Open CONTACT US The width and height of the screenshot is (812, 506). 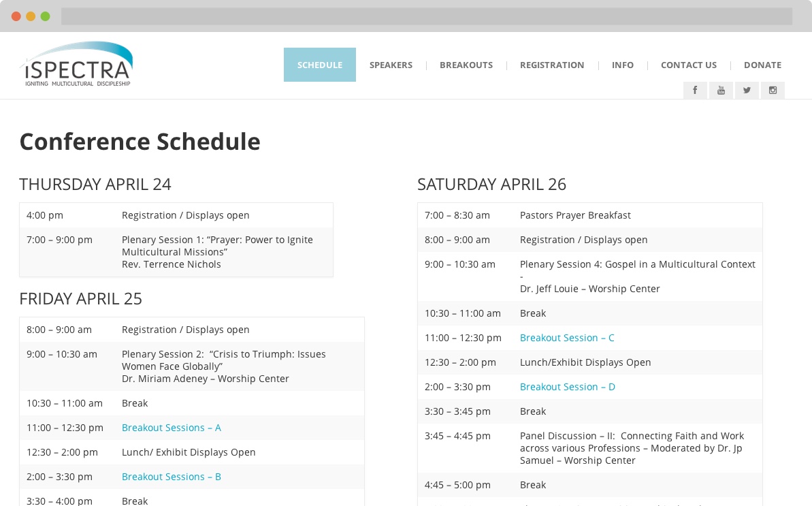(689, 65)
